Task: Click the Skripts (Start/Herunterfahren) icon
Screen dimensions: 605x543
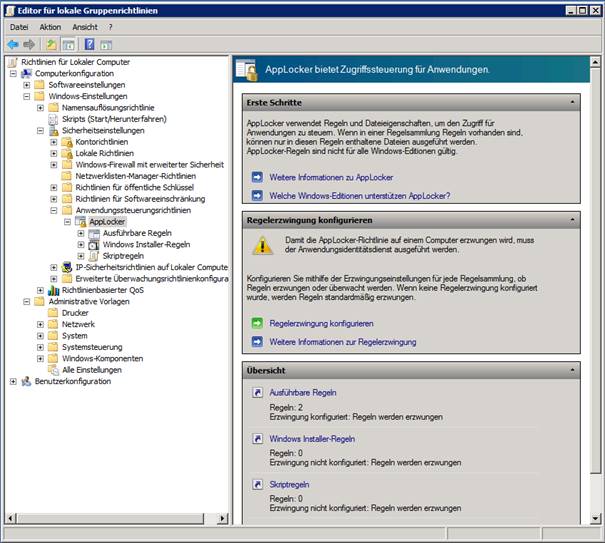Action: [x=53, y=119]
